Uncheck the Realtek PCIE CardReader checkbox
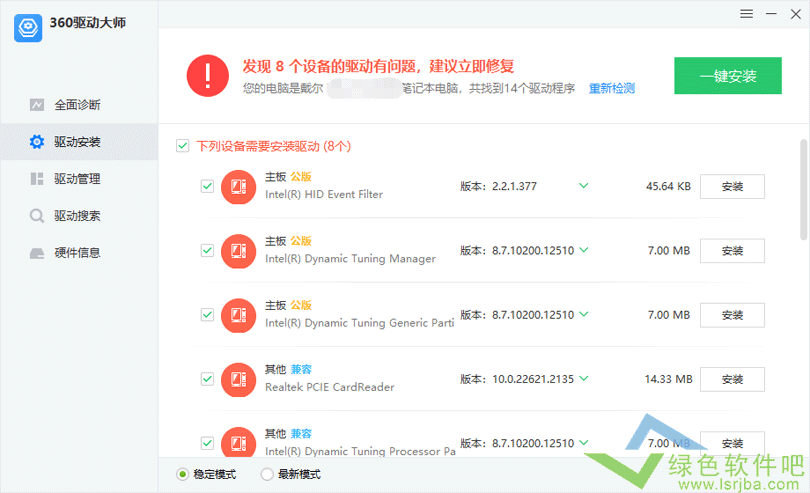 (207, 379)
